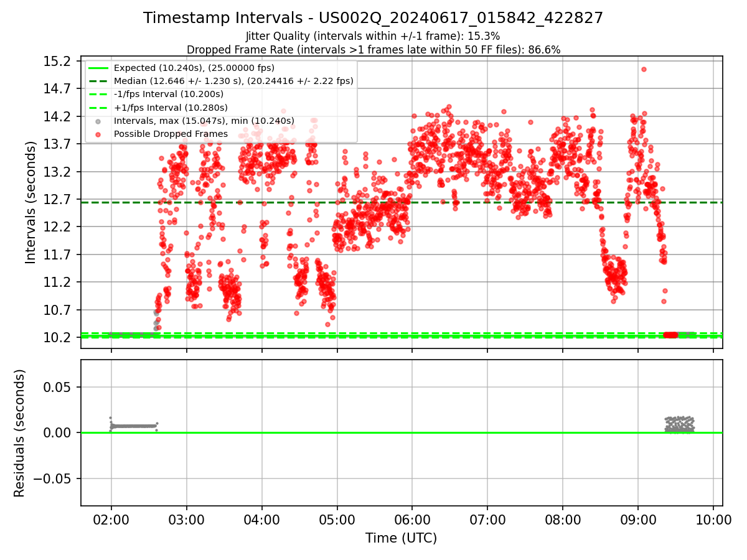Click the '09:00' time tick label

[638, 519]
